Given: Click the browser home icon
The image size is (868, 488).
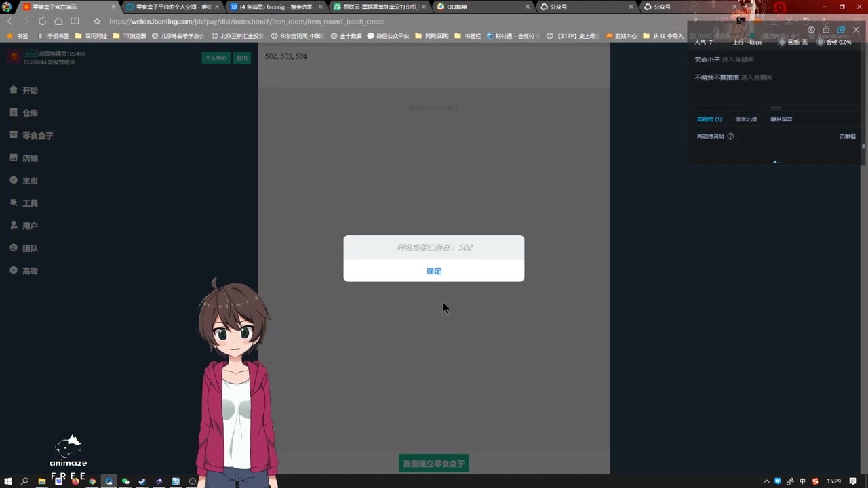Looking at the screenshot, I should [58, 21].
